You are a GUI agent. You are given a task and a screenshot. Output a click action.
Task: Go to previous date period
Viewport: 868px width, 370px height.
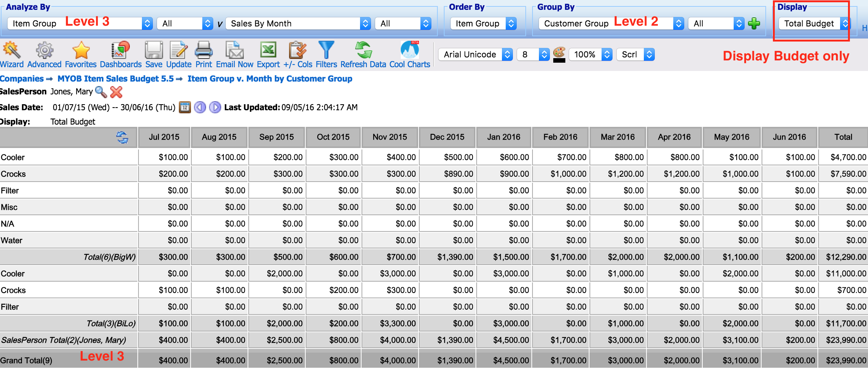click(200, 107)
